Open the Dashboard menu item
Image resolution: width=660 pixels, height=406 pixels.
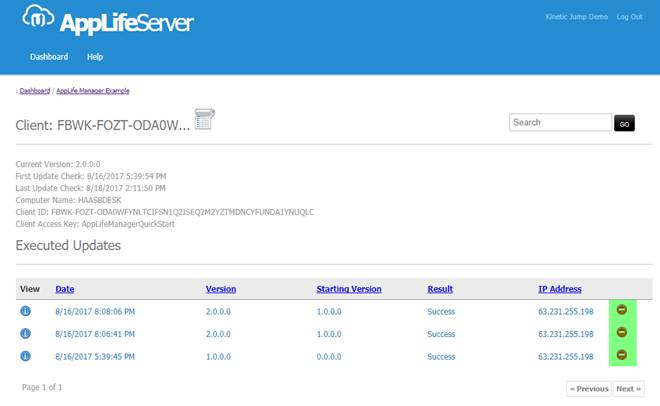[49, 57]
